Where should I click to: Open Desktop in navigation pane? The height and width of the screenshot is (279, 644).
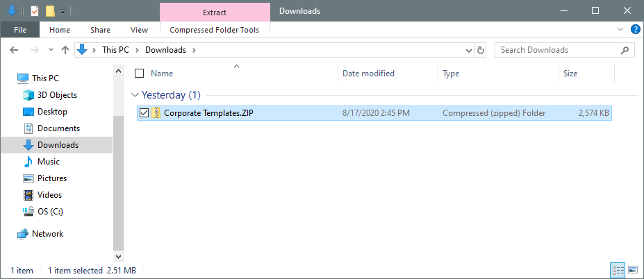pos(52,112)
